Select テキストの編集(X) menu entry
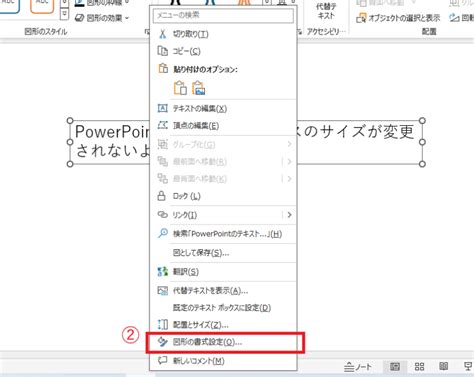 (x=223, y=109)
